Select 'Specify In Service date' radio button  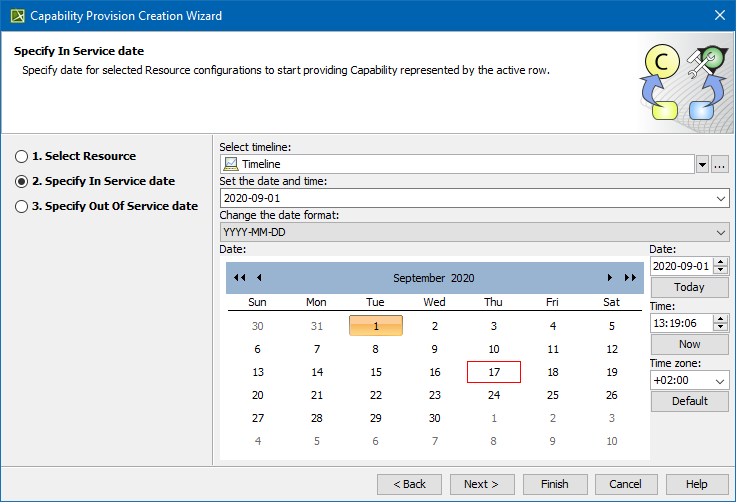21,182
